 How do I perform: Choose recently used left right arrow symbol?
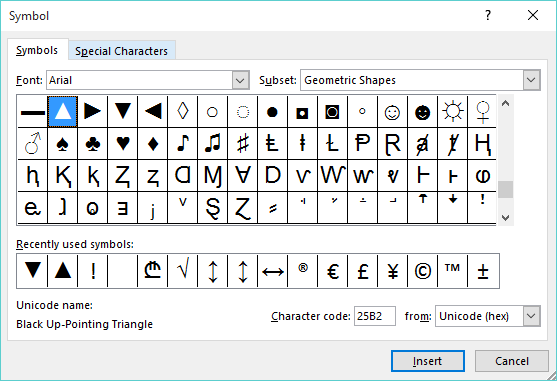pyautogui.click(x=272, y=271)
